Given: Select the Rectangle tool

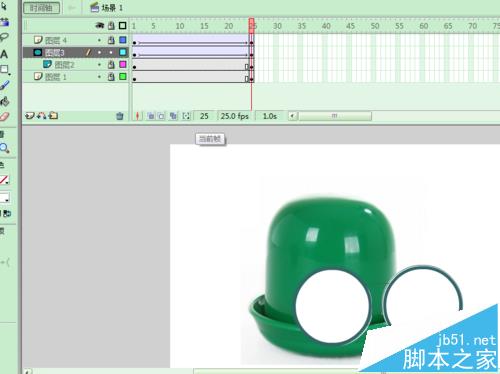Looking at the screenshot, I should tap(5, 70).
